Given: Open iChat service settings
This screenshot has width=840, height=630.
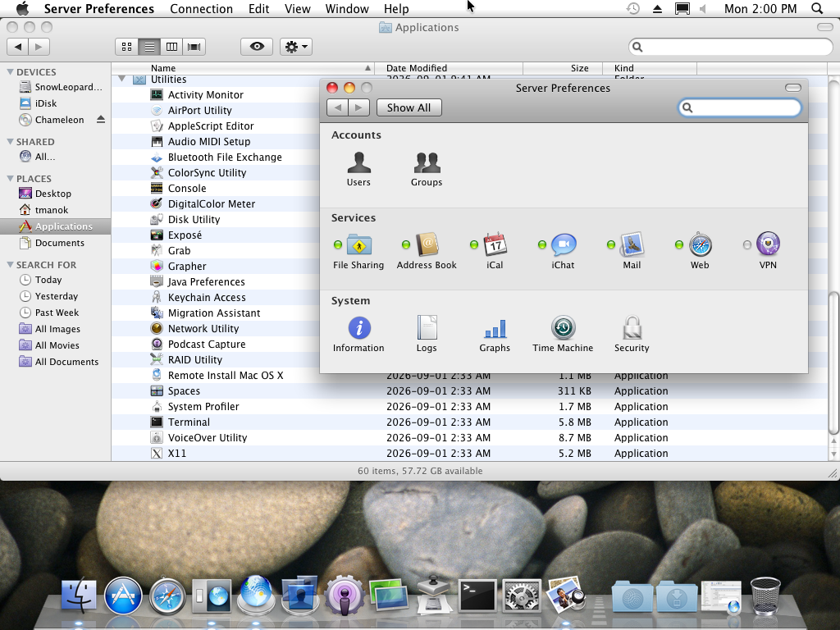Looking at the screenshot, I should 563,251.
